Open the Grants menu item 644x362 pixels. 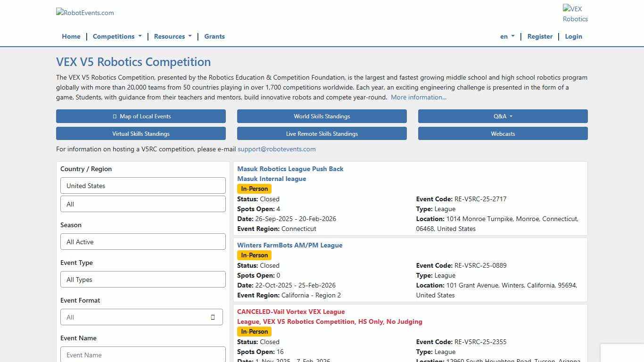pos(215,36)
